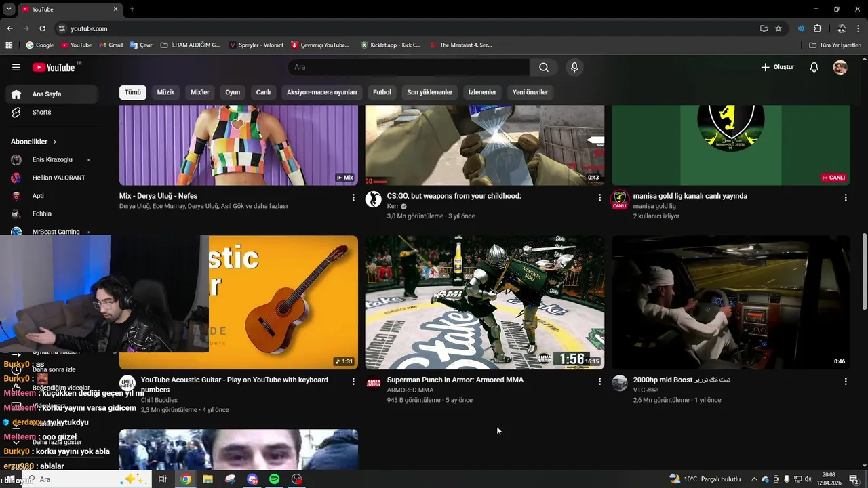Reload the page in Chrome
This screenshot has height=488, width=868.
tap(42, 28)
